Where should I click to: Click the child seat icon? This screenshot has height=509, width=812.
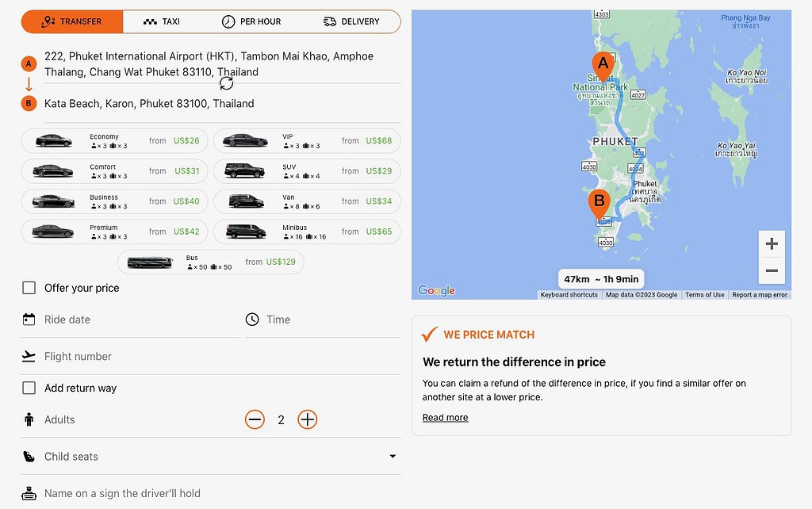click(x=29, y=456)
